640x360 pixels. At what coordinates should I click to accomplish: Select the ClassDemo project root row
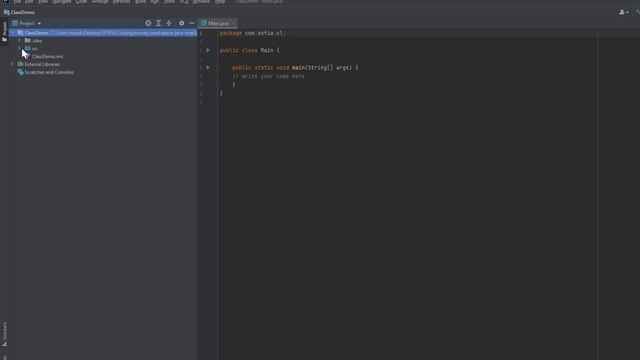pyautogui.click(x=103, y=33)
